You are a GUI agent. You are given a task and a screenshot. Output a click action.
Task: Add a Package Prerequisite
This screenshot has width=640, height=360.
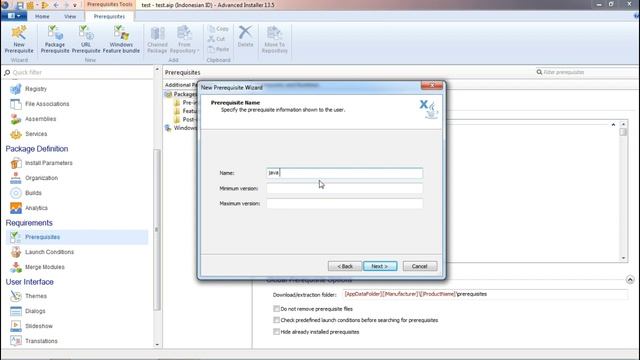click(x=55, y=39)
